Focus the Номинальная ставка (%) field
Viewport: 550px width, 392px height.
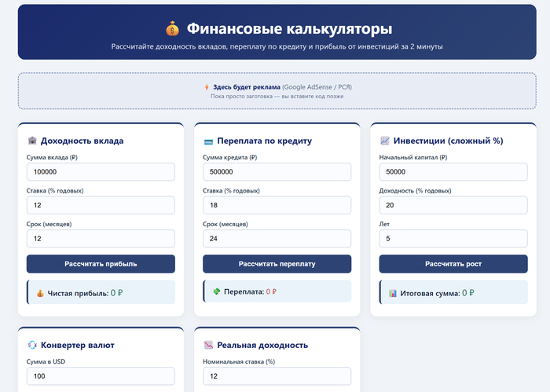(x=277, y=376)
